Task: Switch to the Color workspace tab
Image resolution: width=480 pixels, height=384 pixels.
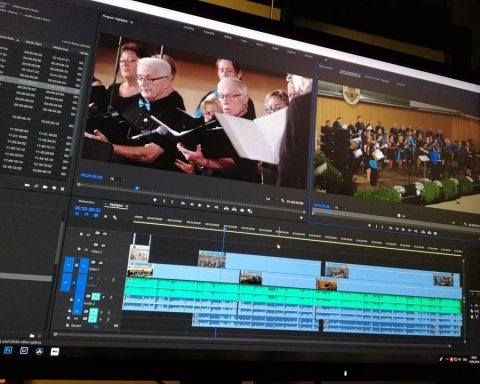Action: tap(244, 40)
